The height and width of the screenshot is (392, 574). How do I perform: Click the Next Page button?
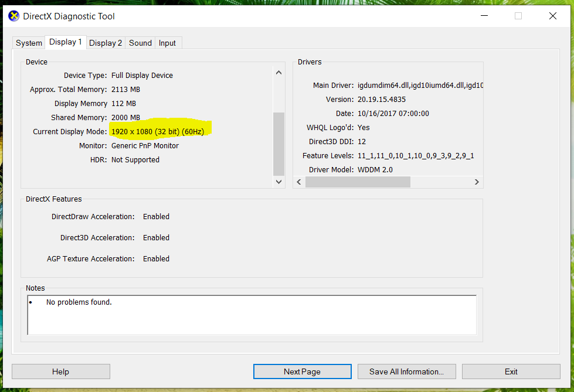click(302, 371)
